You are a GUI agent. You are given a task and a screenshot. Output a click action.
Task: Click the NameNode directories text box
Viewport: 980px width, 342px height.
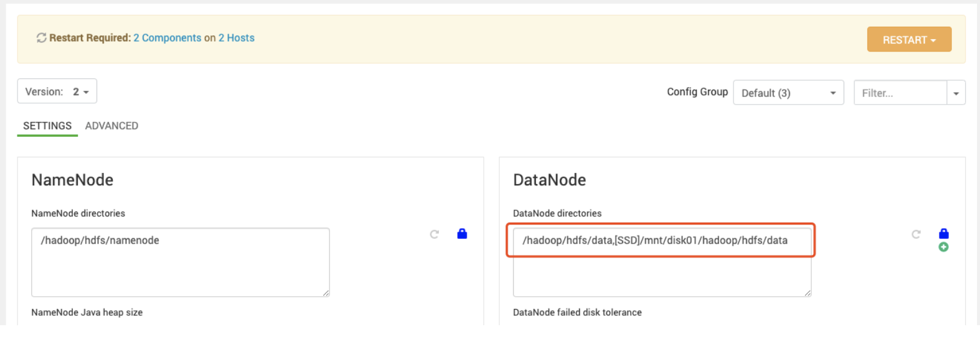[x=180, y=262]
